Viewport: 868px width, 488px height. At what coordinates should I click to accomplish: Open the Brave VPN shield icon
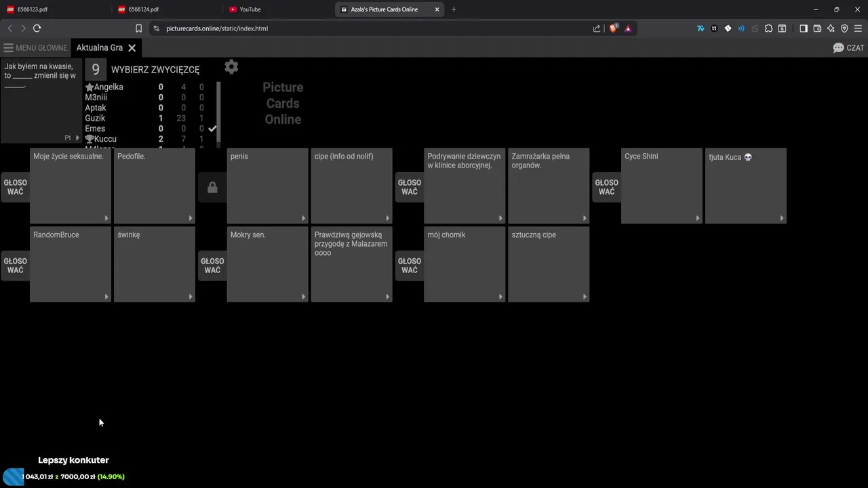pyautogui.click(x=844, y=28)
